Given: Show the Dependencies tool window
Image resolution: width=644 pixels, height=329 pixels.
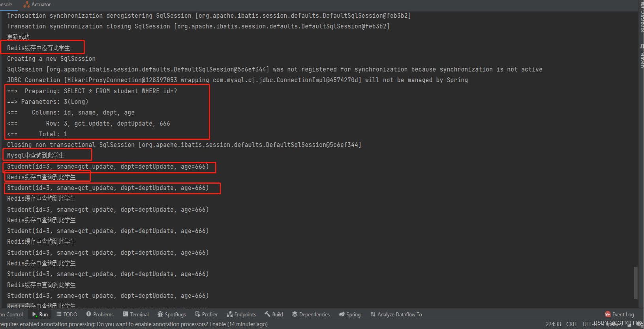Looking at the screenshot, I should (x=311, y=314).
